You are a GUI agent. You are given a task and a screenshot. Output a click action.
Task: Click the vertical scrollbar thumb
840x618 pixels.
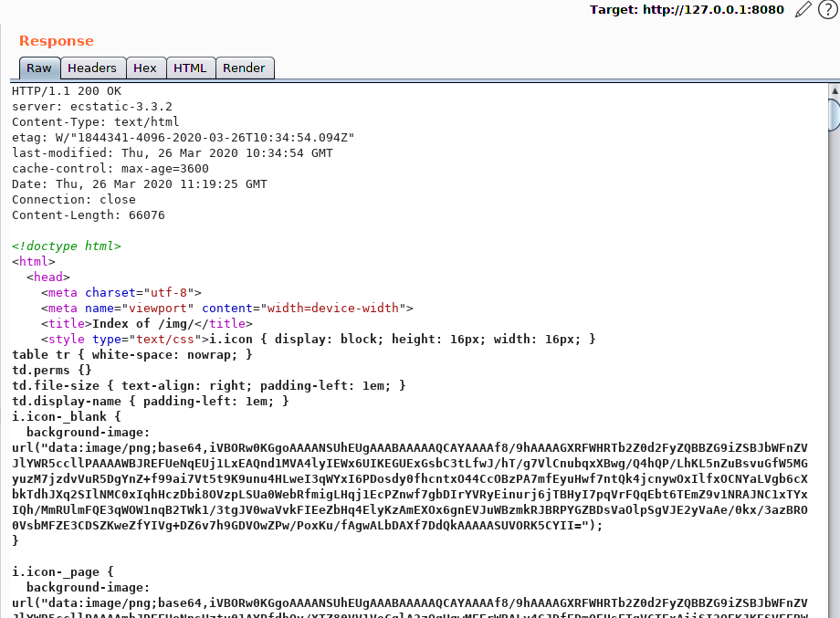click(x=834, y=116)
